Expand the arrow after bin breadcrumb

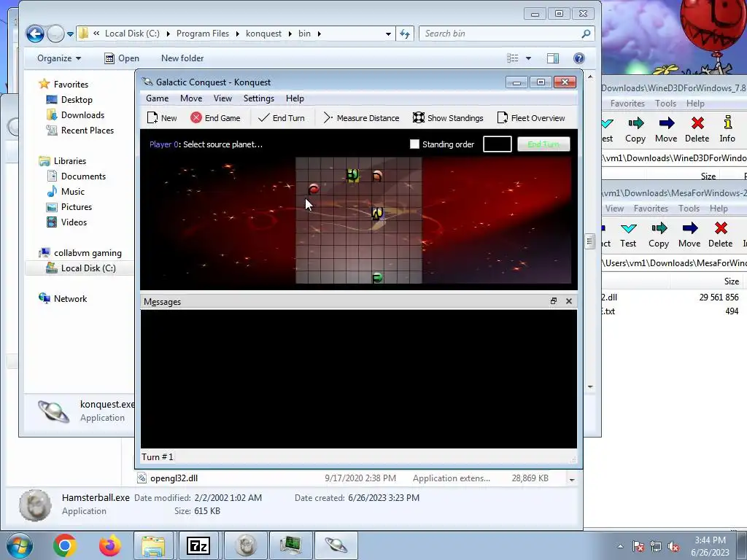pos(320,34)
